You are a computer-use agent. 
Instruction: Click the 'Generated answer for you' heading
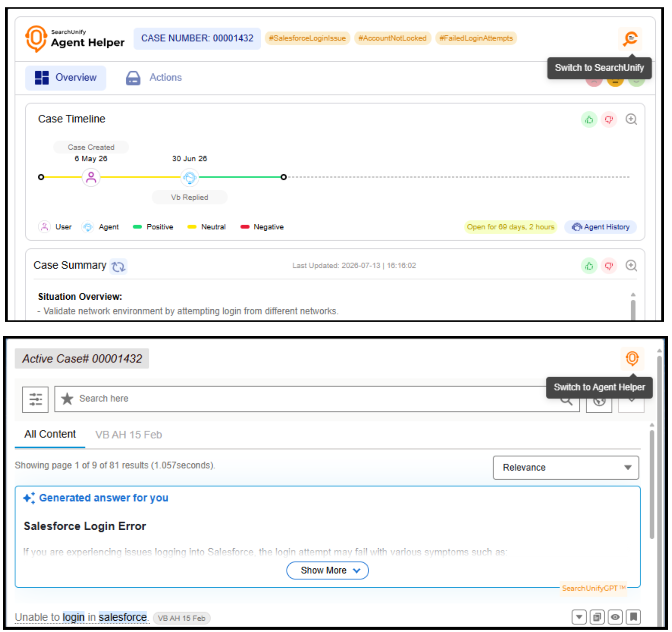pos(103,498)
